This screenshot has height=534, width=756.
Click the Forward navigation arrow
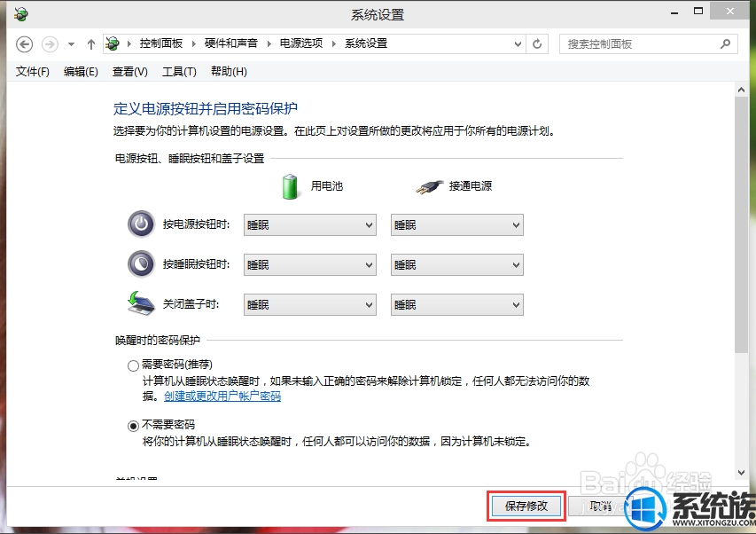[50, 44]
